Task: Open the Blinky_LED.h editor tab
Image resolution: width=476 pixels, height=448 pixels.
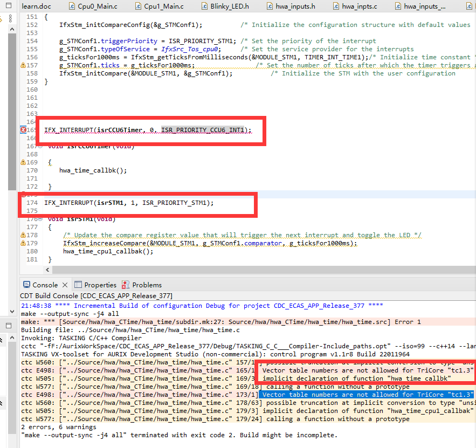Action: [225, 6]
